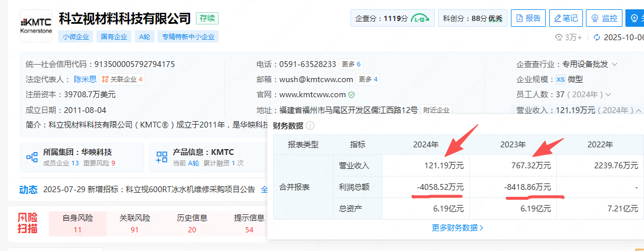644x251 pixels.
Task: Click the 3万+ view count icon
Action: pyautogui.click(x=559, y=37)
